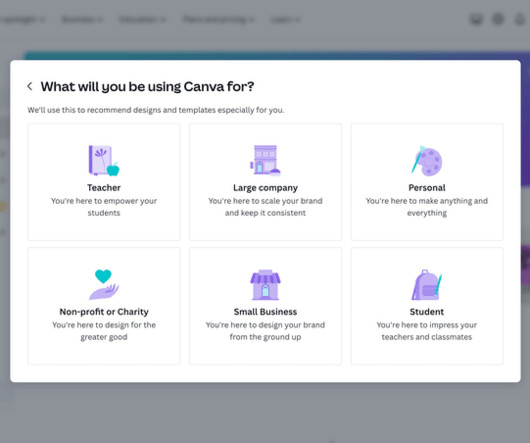This screenshot has width=530, height=443.
Task: Click the Small Business storefront icon
Action: (265, 285)
